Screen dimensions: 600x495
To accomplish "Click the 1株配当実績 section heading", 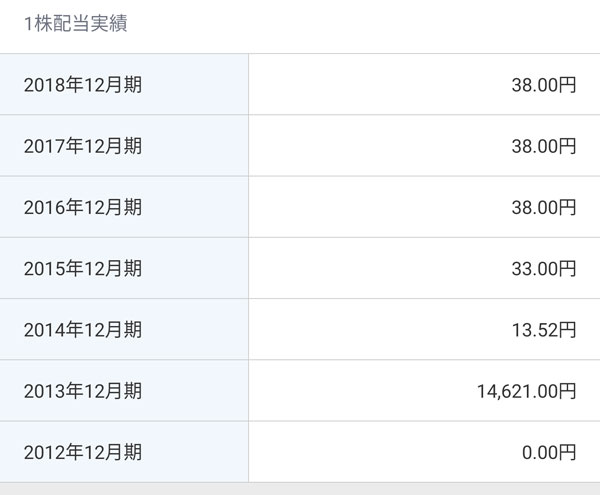I will point(68,24).
